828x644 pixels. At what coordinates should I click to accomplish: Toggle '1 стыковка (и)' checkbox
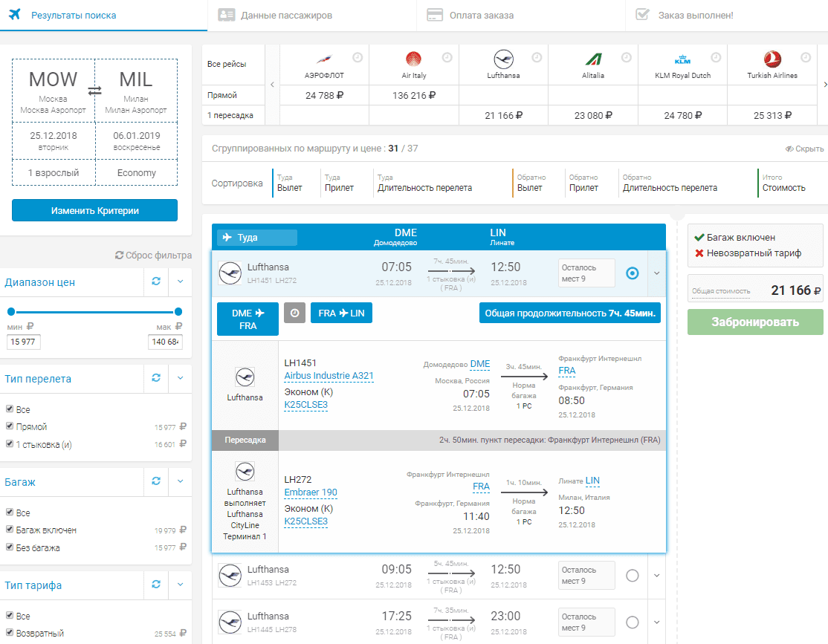tap(10, 443)
